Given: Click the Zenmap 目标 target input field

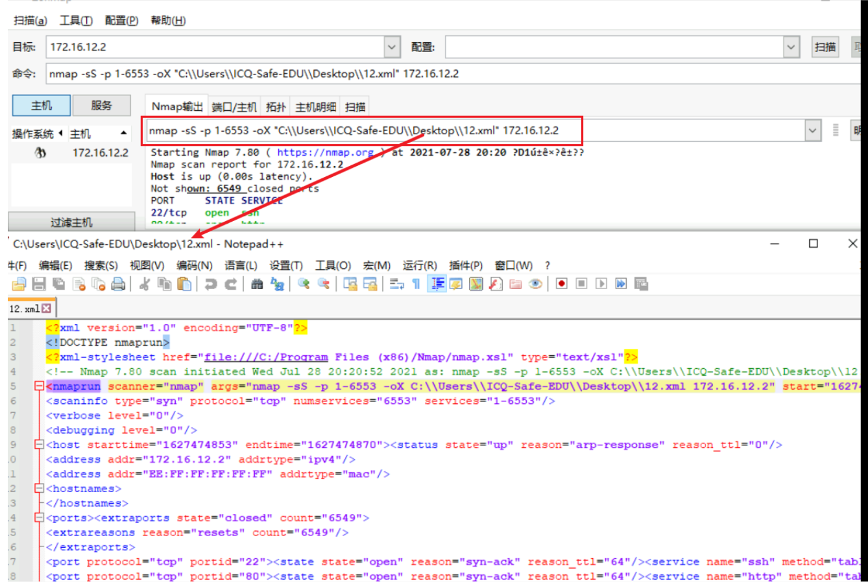Looking at the screenshot, I should point(216,47).
